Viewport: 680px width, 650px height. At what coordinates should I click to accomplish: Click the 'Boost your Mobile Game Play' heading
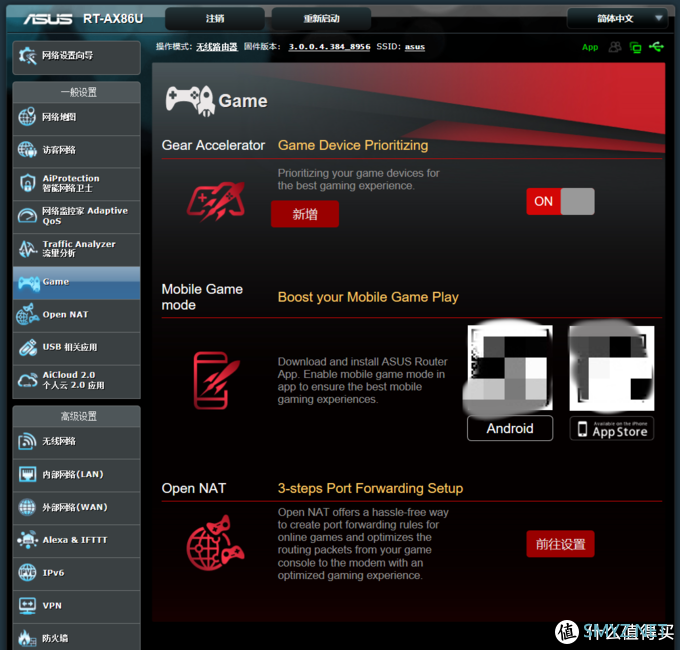click(x=368, y=297)
